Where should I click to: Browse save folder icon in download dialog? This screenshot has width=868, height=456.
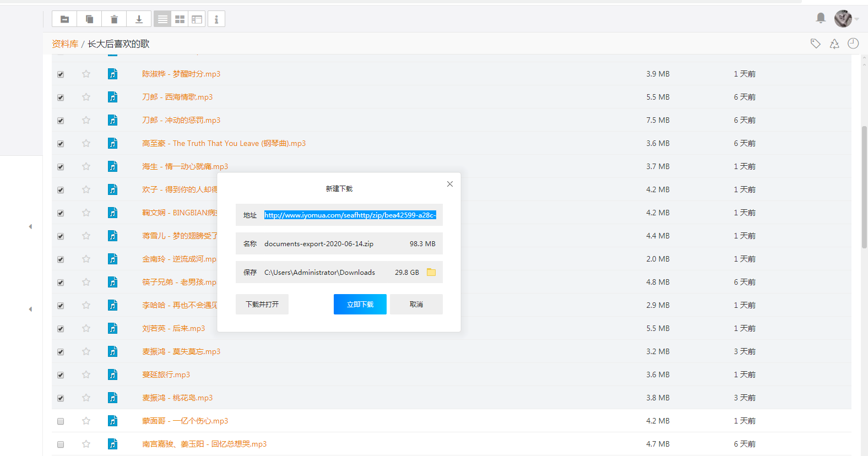coord(431,272)
